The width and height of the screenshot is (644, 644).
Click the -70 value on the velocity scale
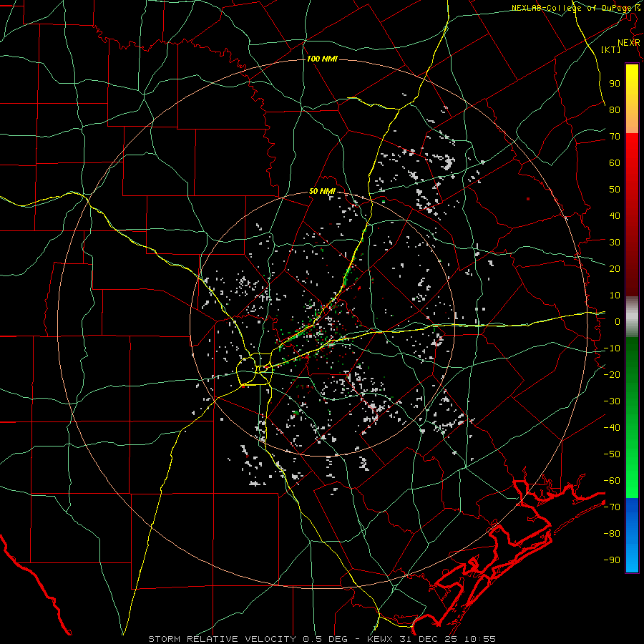tap(612, 507)
